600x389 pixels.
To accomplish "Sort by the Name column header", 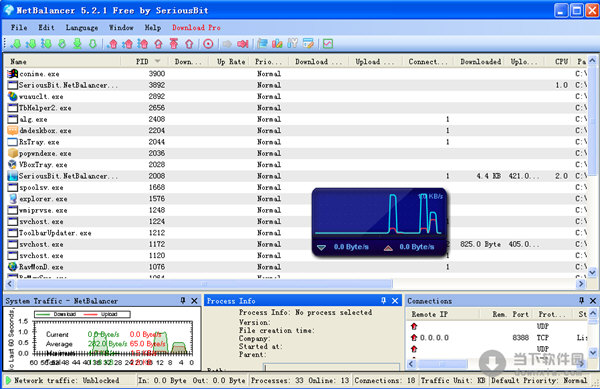I will [63, 62].
